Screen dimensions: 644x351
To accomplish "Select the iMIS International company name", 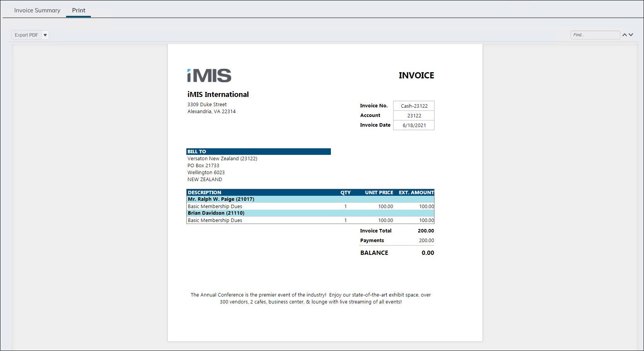I will click(218, 94).
